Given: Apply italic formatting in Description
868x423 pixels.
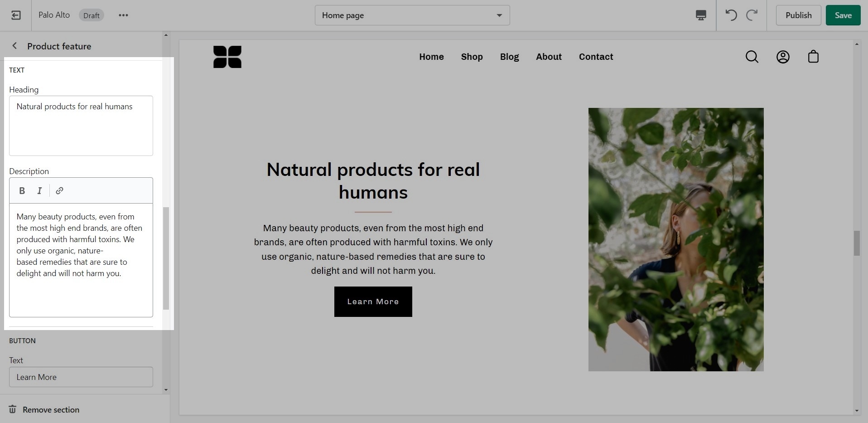Looking at the screenshot, I should pyautogui.click(x=39, y=191).
